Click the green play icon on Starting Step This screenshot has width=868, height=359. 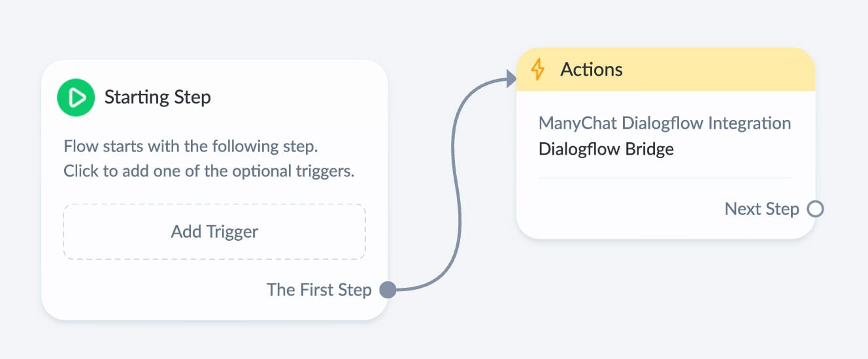pos(76,98)
